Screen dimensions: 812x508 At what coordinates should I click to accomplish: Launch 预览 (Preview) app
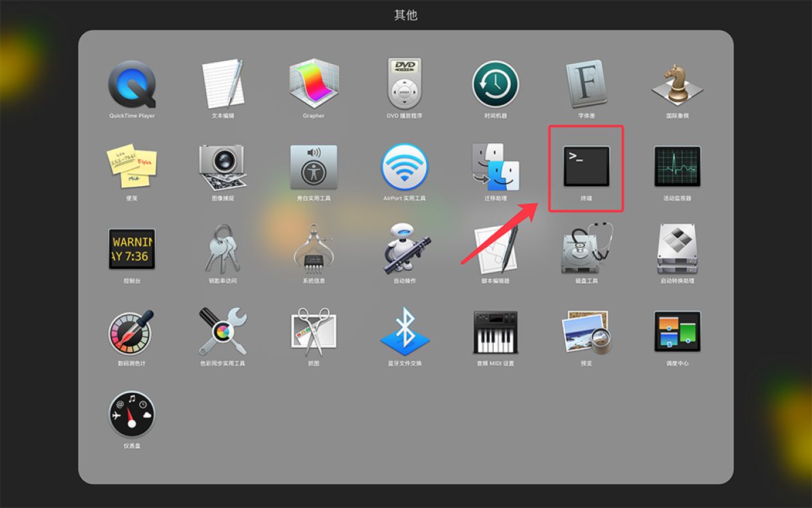[587, 332]
